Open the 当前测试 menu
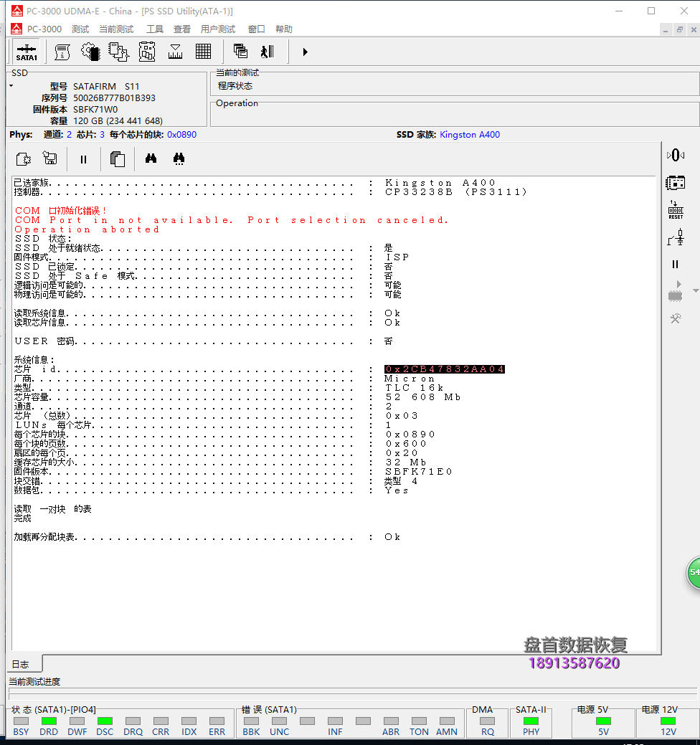This screenshot has height=745, width=700. [x=116, y=29]
